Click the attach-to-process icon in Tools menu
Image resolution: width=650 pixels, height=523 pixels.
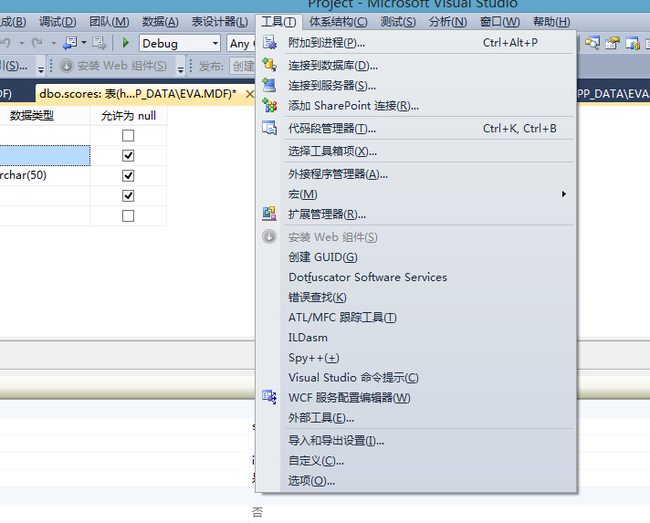point(269,42)
